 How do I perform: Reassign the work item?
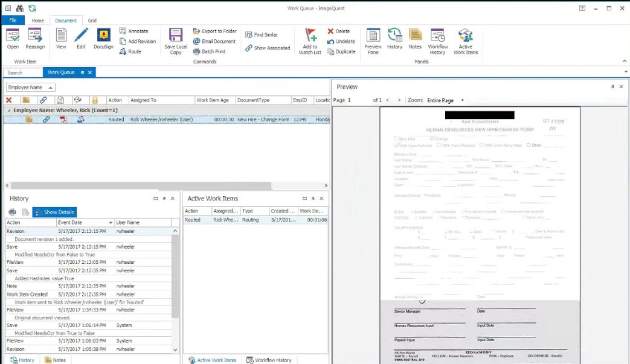[35, 39]
